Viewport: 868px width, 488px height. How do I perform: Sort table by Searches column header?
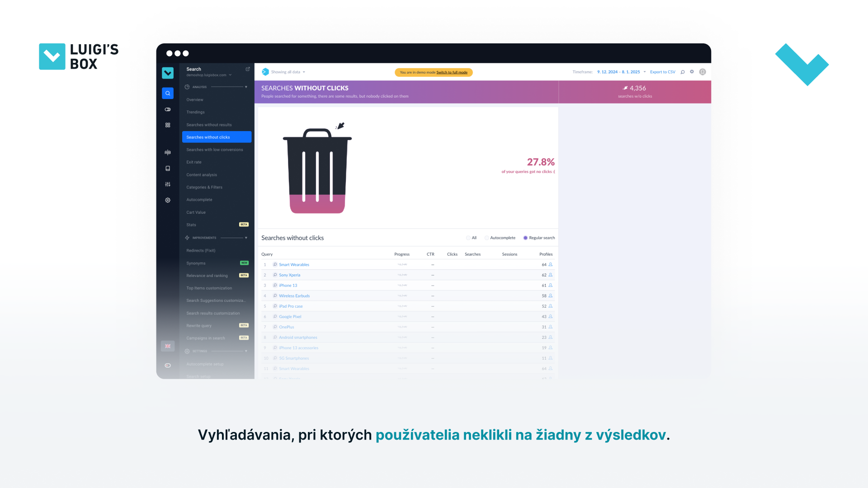472,254
